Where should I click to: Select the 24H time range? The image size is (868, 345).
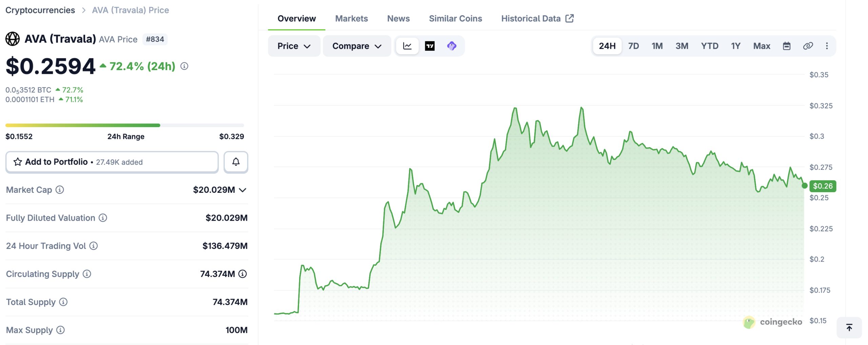(607, 46)
